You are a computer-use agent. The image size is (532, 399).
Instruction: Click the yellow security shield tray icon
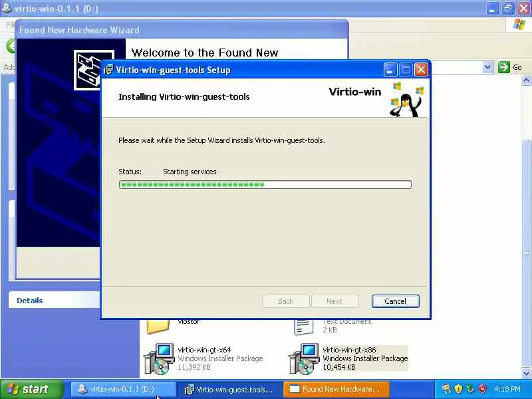coord(458,389)
